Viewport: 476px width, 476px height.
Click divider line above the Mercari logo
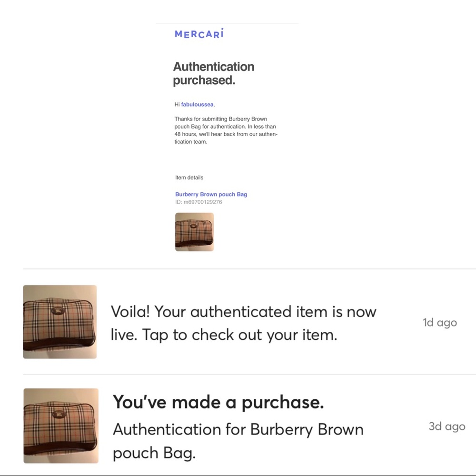point(227,23)
